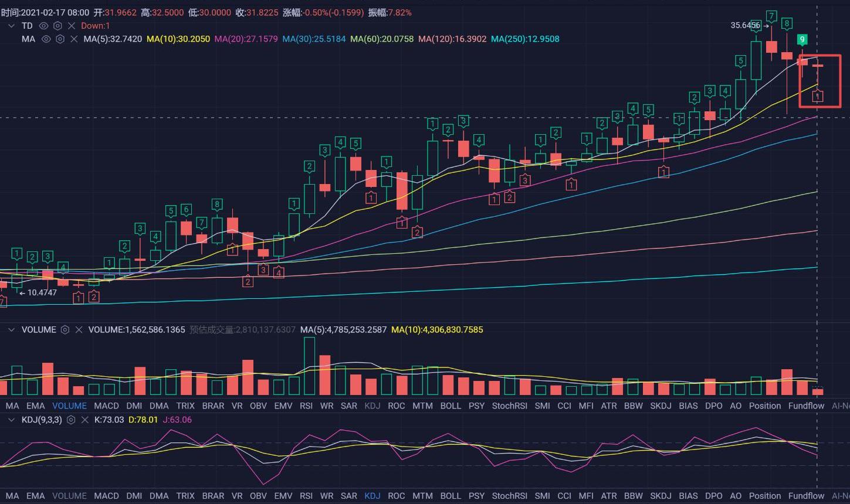Remove the TD indicator with its X icon
The width and height of the screenshot is (850, 504).
[x=72, y=26]
